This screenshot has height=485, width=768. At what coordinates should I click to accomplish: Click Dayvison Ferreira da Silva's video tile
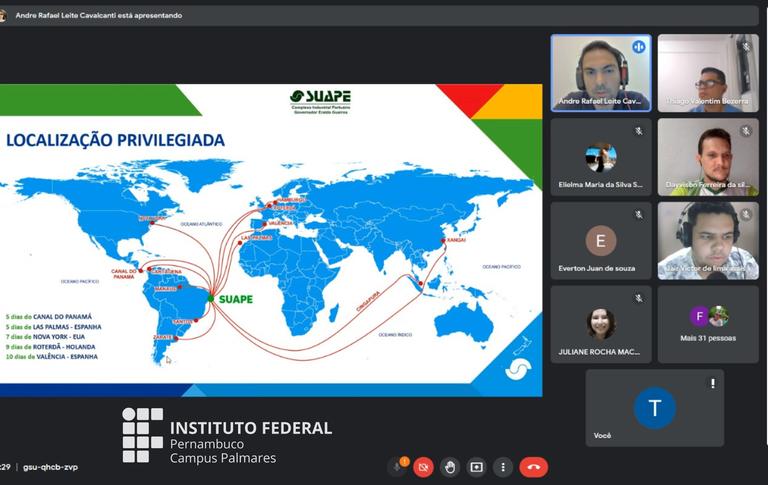tap(708, 157)
